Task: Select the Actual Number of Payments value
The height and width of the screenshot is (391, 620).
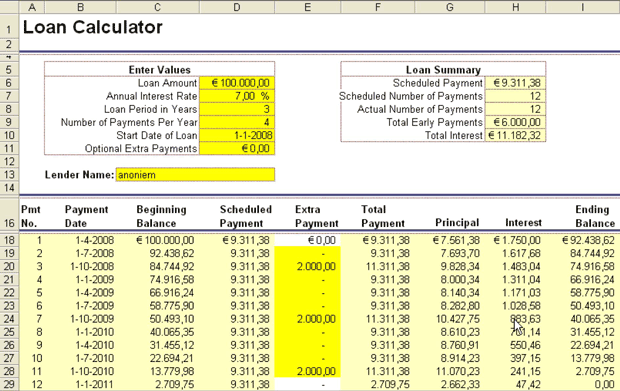Action: click(x=515, y=109)
